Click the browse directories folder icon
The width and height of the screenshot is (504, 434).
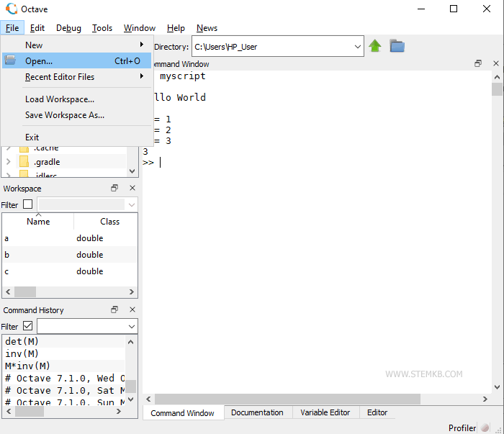(397, 46)
